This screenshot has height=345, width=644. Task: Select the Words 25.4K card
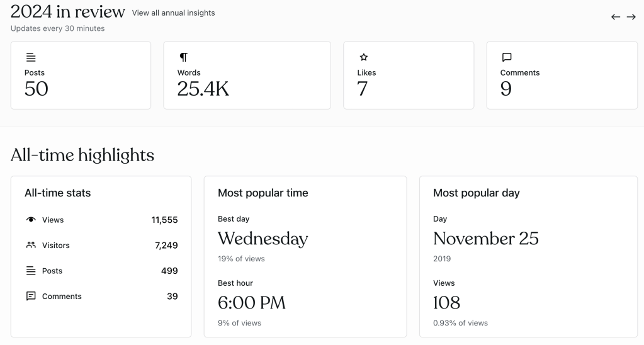[x=247, y=76]
